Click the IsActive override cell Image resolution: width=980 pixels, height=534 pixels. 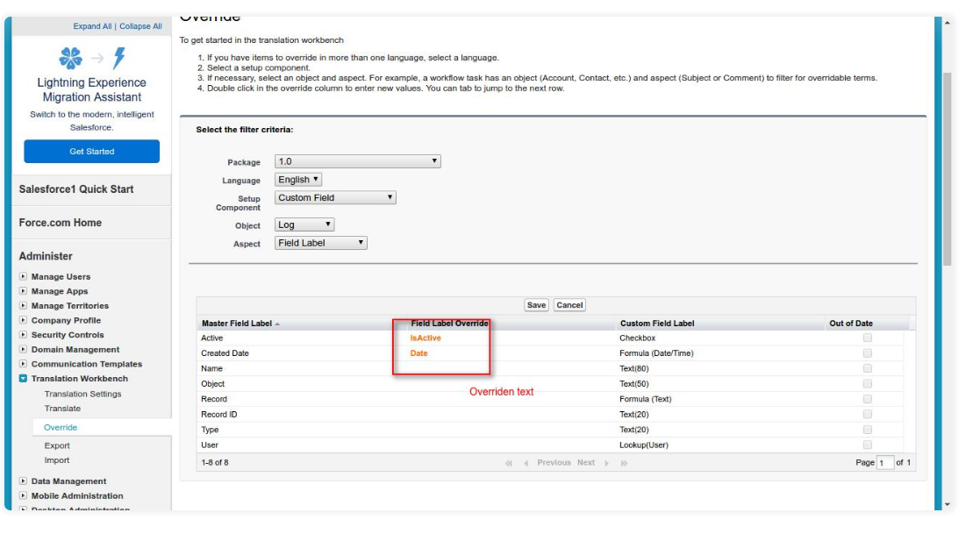pyautogui.click(x=426, y=338)
